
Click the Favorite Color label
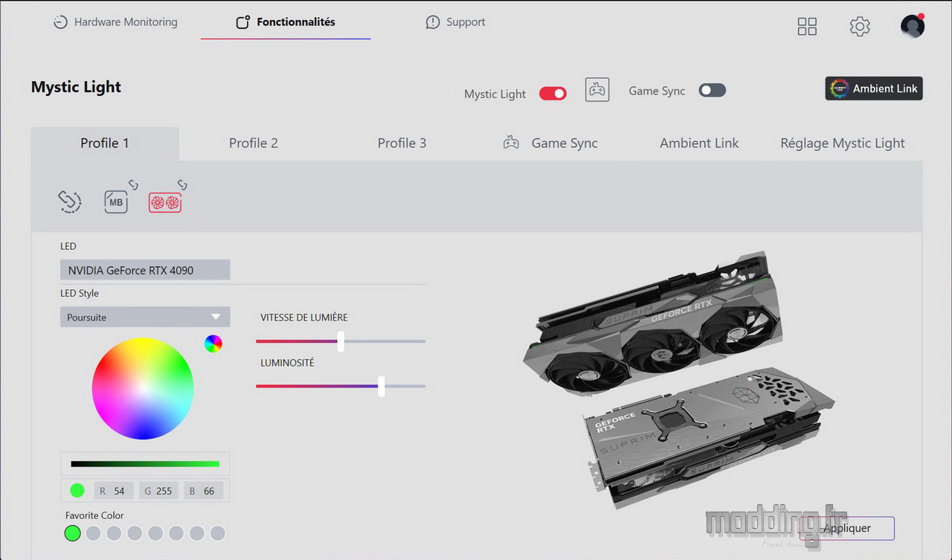(94, 515)
